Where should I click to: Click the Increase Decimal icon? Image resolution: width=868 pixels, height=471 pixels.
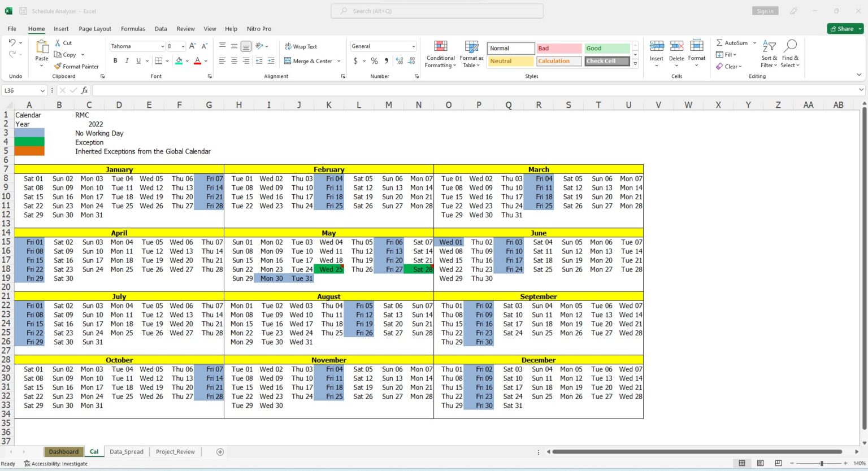coord(400,60)
